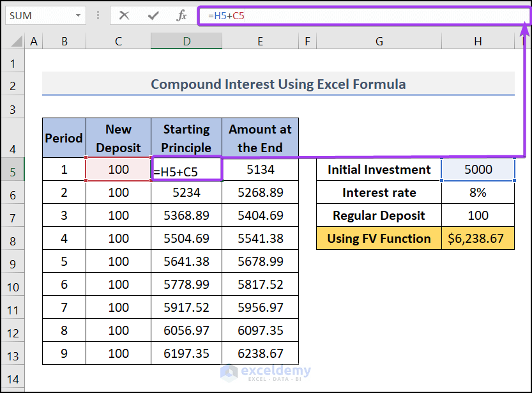The width and height of the screenshot is (532, 393).
Task: Click the 'Period' header cell
Action: pos(64,138)
